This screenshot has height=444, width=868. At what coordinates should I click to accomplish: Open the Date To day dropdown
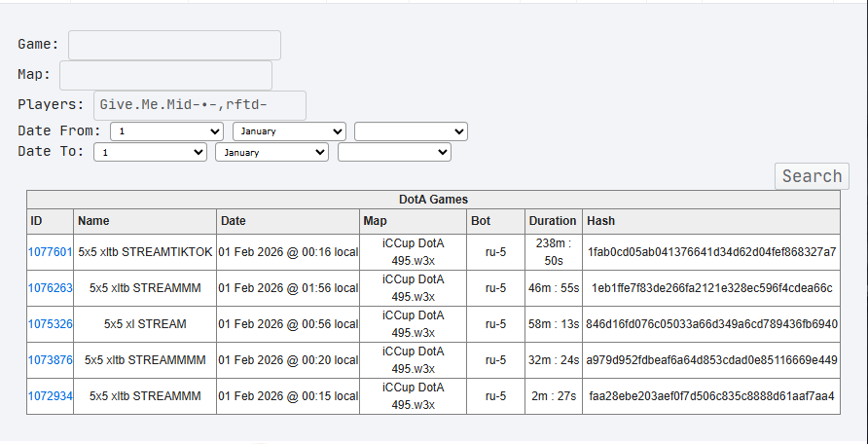coord(151,152)
